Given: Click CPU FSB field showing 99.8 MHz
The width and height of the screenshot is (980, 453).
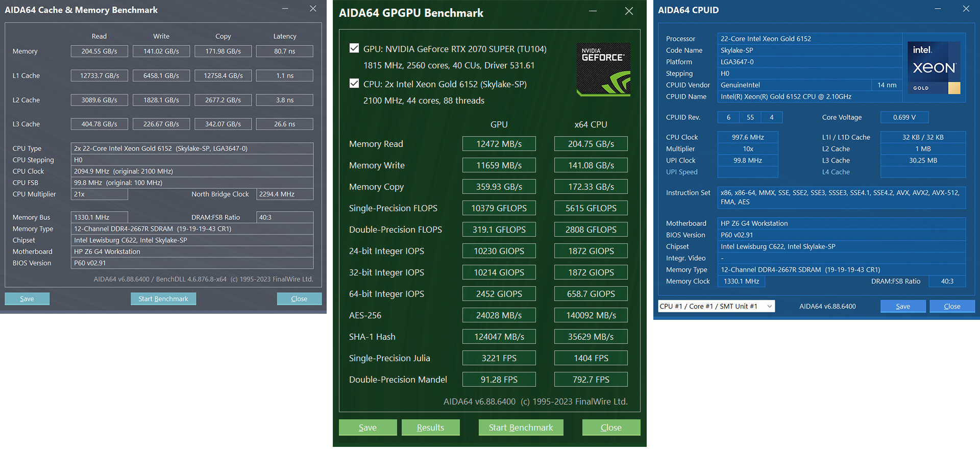Looking at the screenshot, I should click(x=192, y=183).
